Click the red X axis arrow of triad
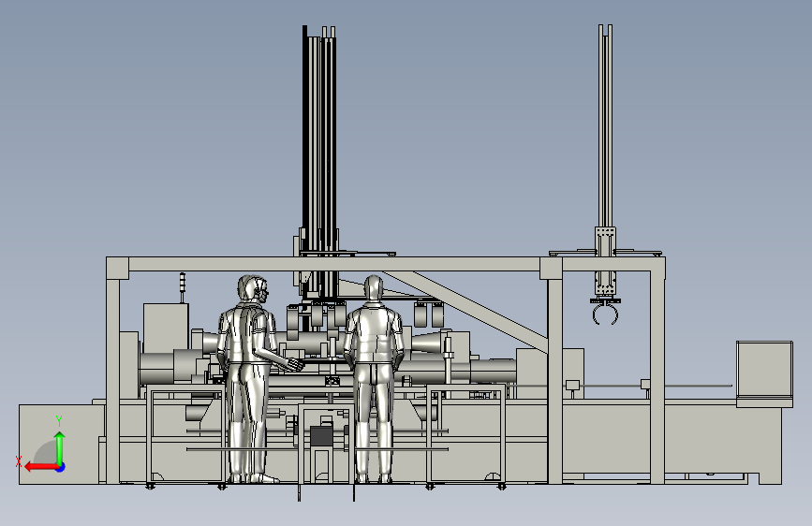The image size is (812, 526). click(41, 467)
